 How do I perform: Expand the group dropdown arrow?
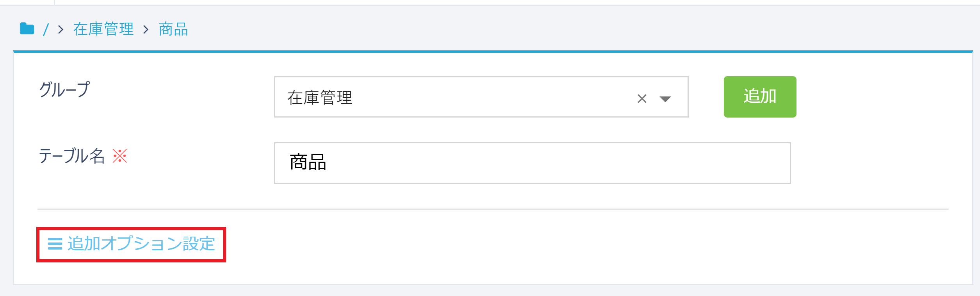point(665,99)
